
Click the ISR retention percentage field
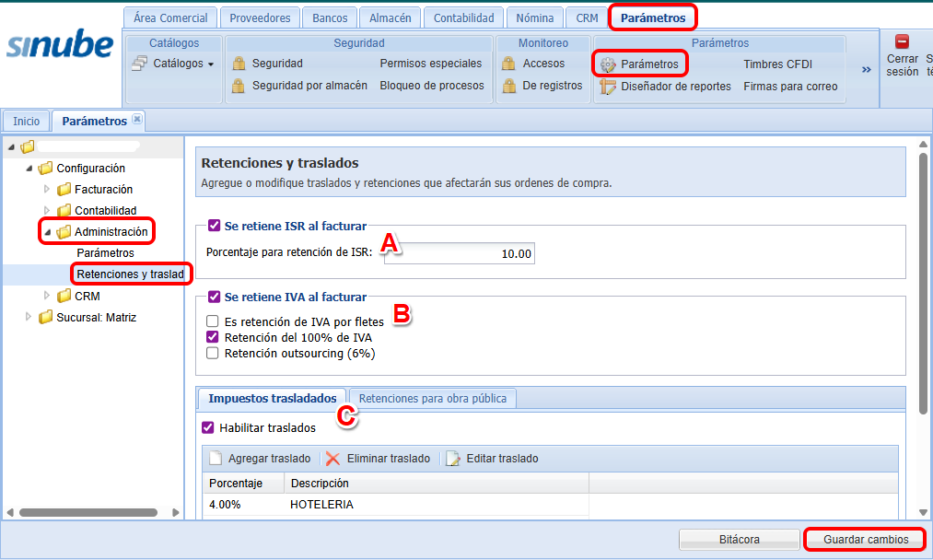[459, 254]
